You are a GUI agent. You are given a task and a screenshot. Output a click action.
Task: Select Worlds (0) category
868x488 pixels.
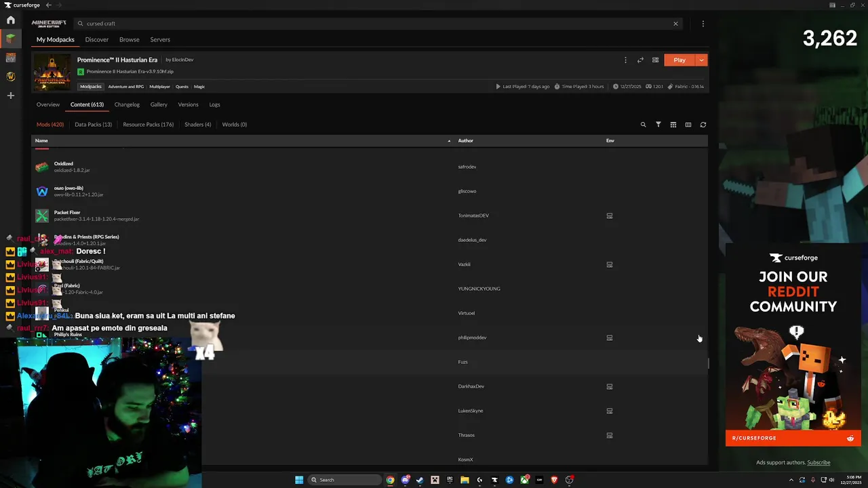[235, 125]
